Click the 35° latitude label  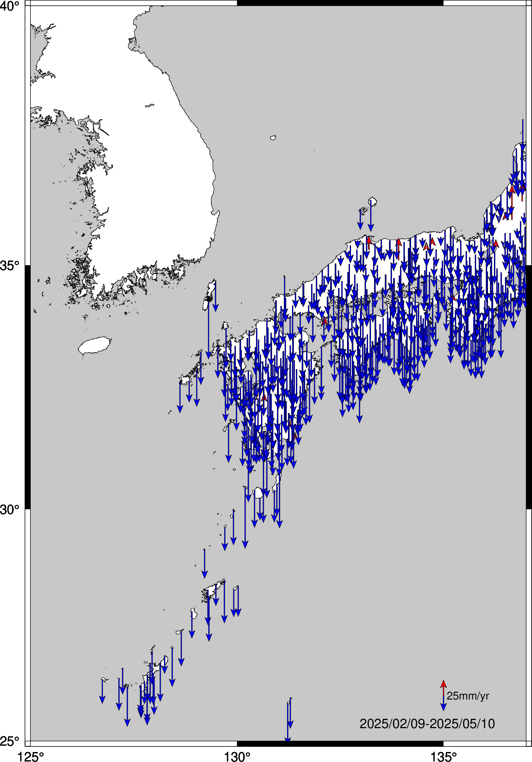click(x=10, y=266)
